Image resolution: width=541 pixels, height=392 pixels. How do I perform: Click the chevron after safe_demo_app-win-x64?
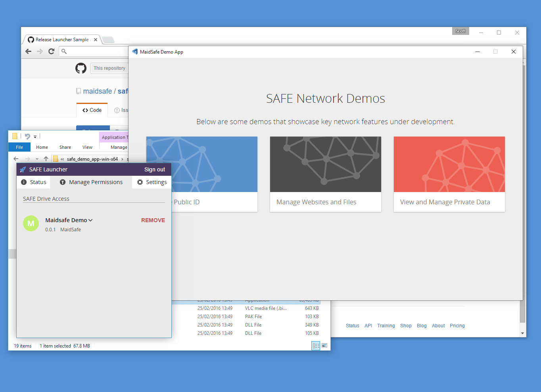[x=122, y=159]
